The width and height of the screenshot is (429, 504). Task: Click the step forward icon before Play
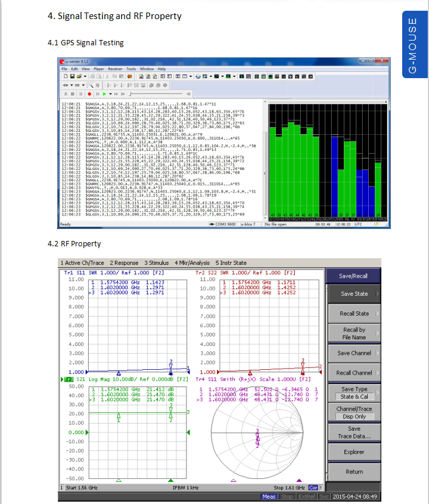click(98, 94)
